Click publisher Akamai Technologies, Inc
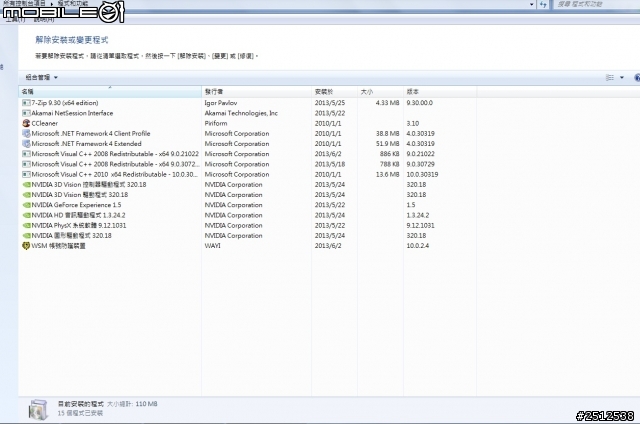 point(241,113)
